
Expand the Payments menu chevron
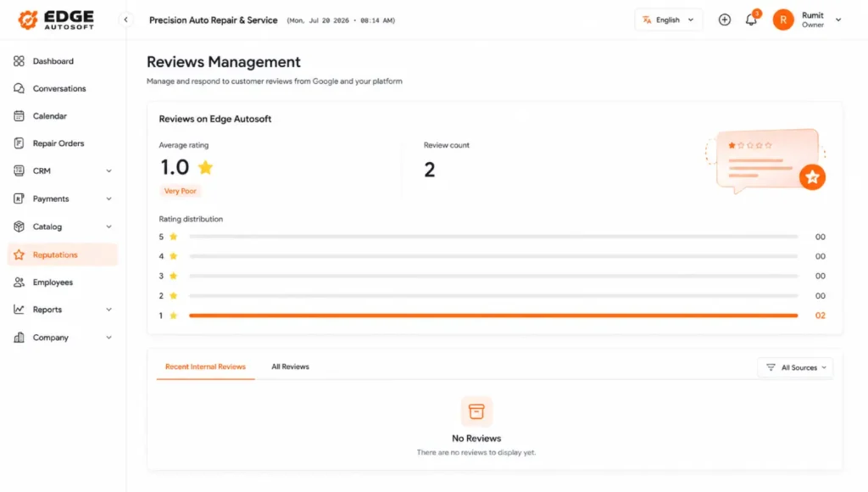109,198
